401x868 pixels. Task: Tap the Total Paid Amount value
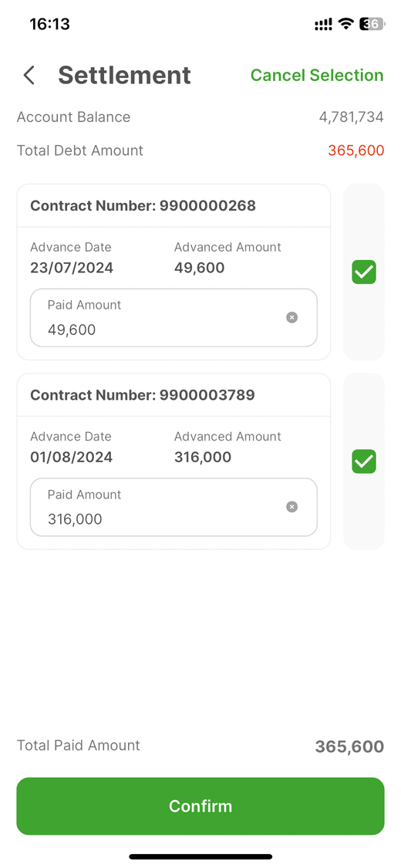click(349, 747)
